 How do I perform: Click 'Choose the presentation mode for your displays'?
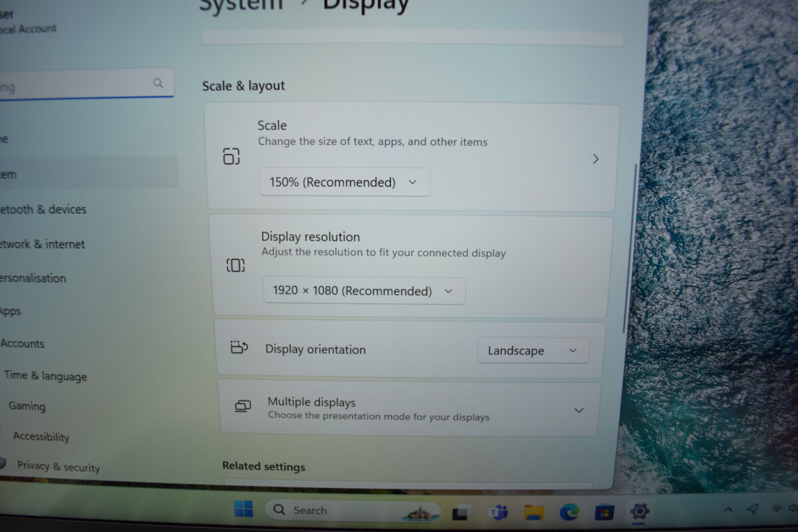click(378, 416)
